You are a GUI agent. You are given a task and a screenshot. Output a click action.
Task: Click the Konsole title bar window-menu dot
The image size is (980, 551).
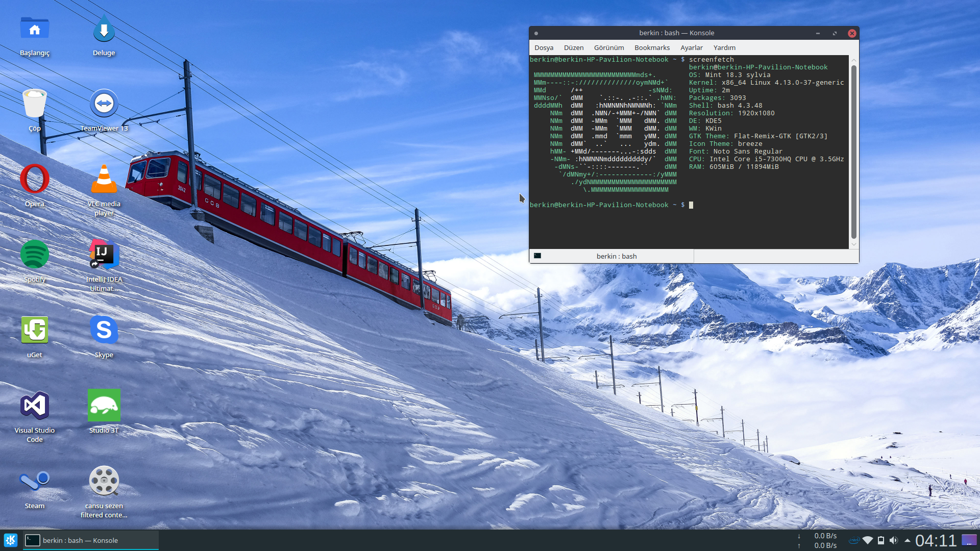click(536, 33)
